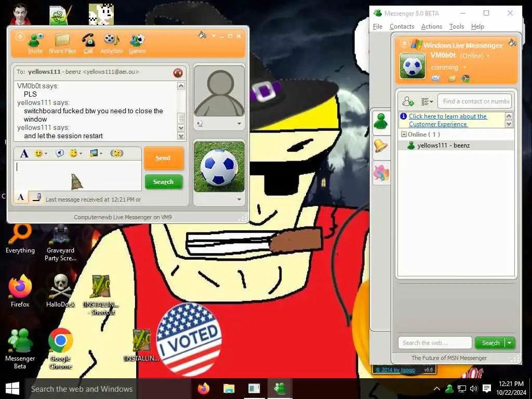Image resolution: width=532 pixels, height=399 pixels.
Task: Show hidden system tray icons
Action: (x=436, y=389)
